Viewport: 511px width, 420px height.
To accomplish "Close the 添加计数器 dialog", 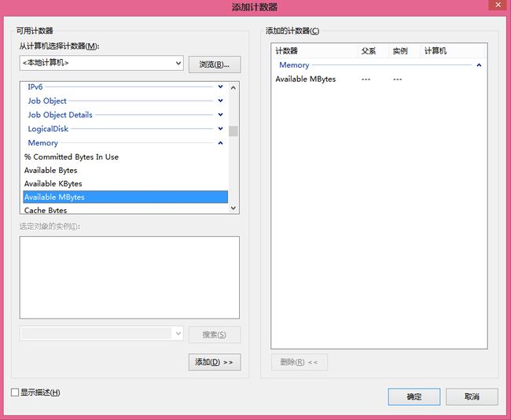I will [x=498, y=5].
